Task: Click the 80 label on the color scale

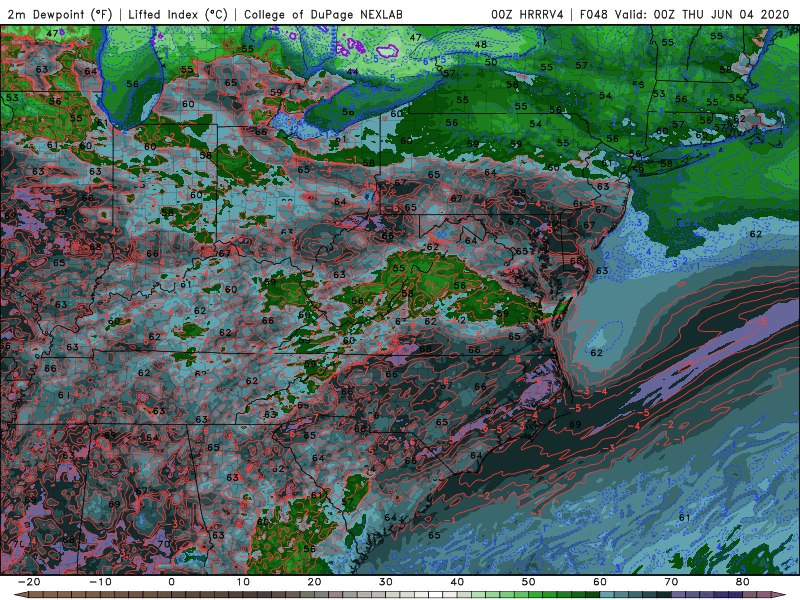Action: tap(743, 582)
